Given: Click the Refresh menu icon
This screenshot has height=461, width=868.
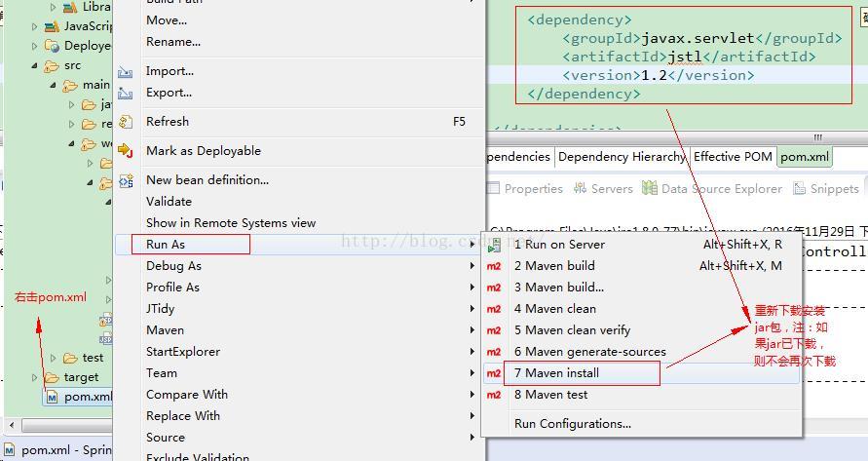Looking at the screenshot, I should (x=126, y=122).
